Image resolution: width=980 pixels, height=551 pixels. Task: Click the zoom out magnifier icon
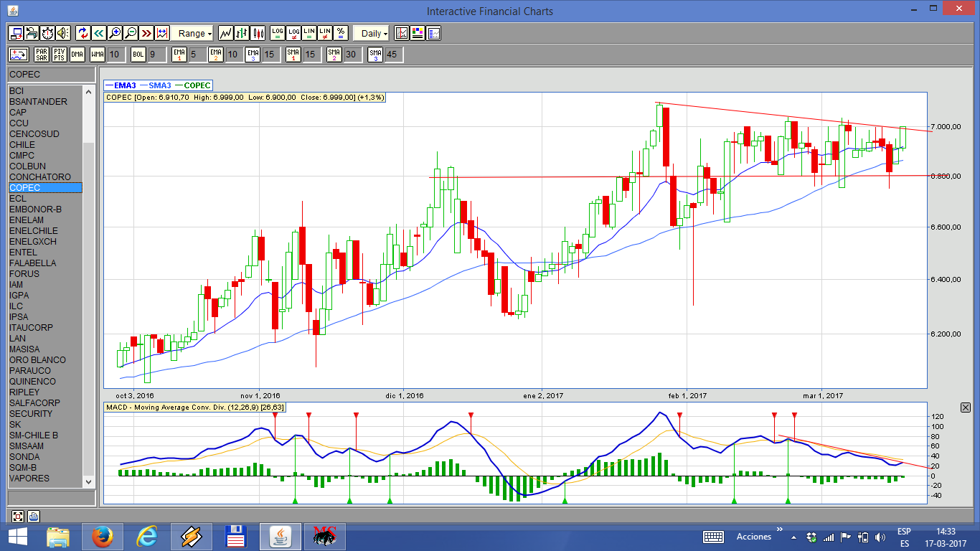coord(131,33)
